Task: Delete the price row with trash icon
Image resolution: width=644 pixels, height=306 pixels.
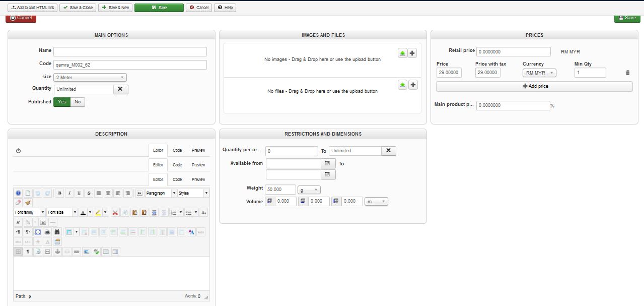Action: 627,73
